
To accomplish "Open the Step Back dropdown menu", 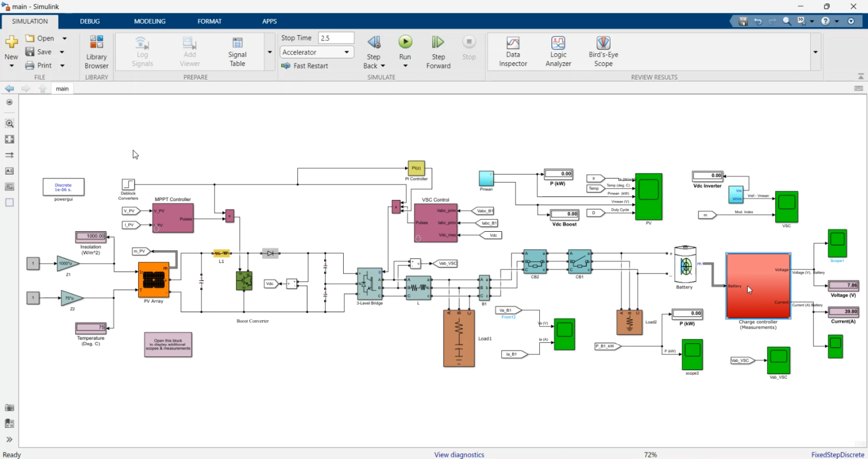I will pyautogui.click(x=382, y=65).
